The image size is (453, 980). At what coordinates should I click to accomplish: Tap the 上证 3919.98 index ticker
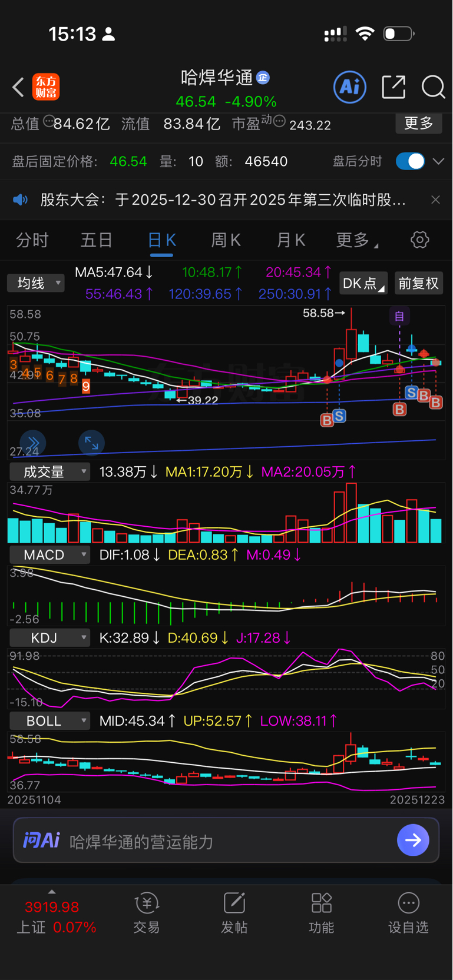[x=55, y=917]
